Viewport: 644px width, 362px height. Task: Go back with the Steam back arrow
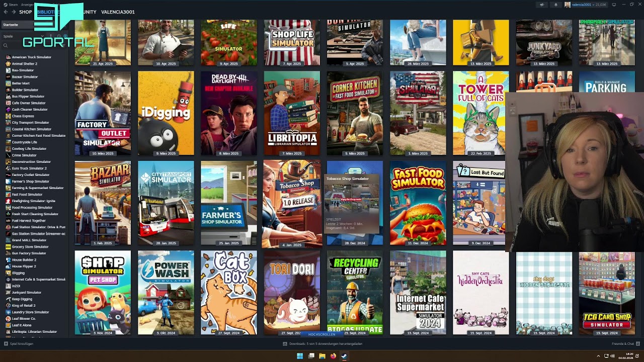6,12
